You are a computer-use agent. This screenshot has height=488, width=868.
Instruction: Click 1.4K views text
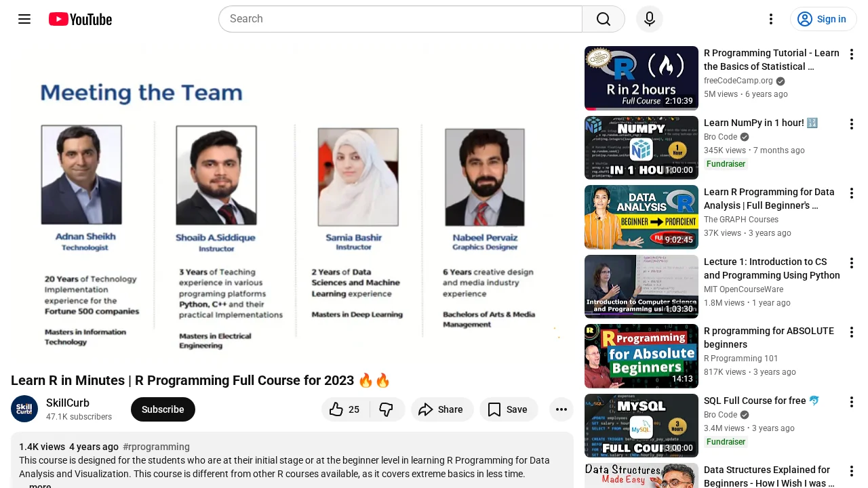[42, 447]
